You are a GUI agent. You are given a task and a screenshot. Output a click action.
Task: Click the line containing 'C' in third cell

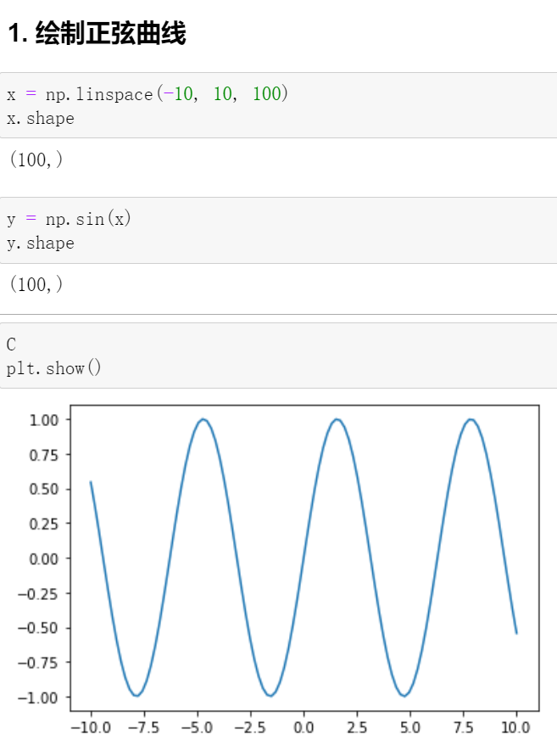11,344
